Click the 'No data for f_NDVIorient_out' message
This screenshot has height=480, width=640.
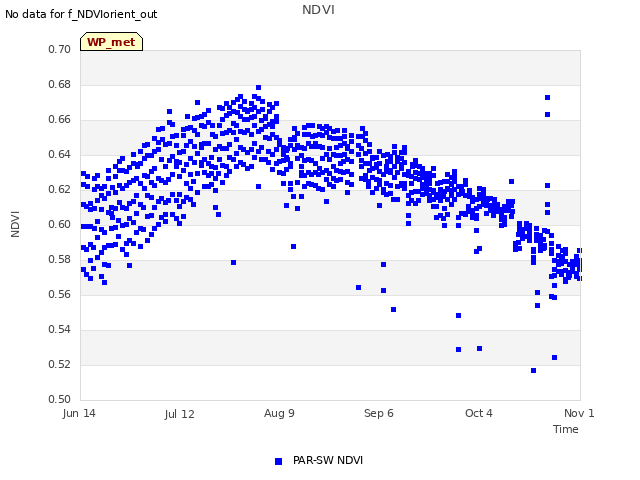click(81, 14)
